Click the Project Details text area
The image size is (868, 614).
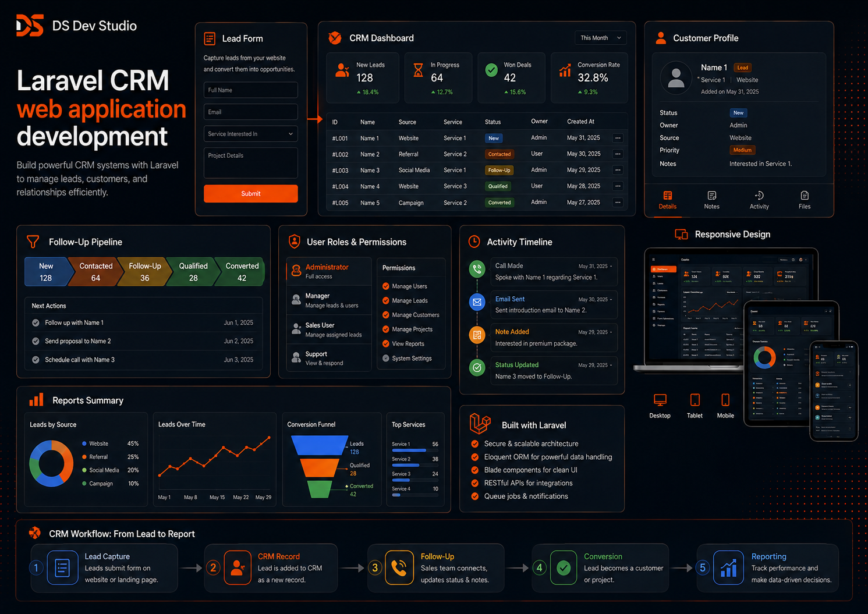click(x=251, y=163)
